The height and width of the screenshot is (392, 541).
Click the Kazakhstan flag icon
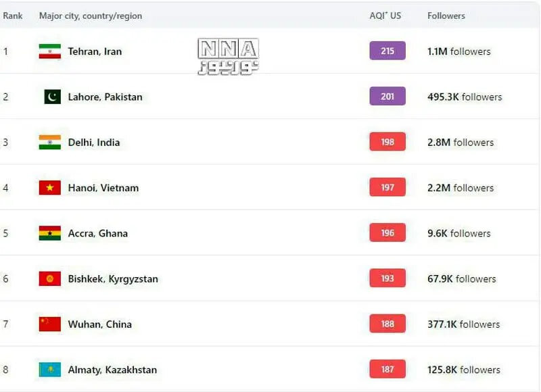point(49,370)
